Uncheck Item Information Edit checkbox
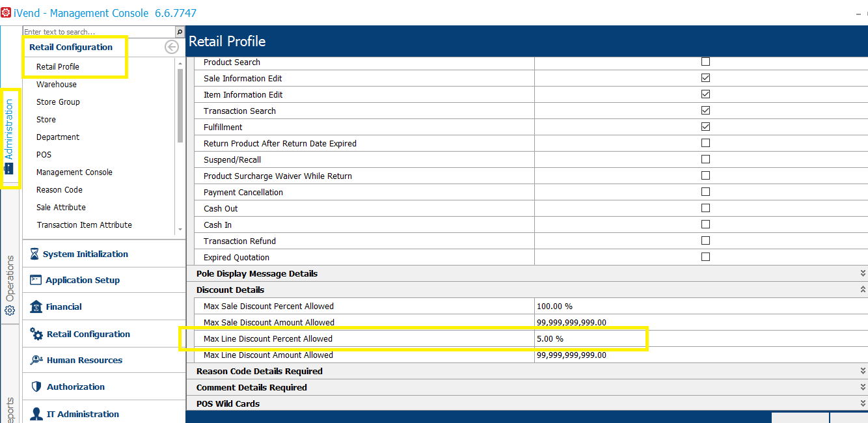This screenshot has height=423, width=868. pos(705,94)
